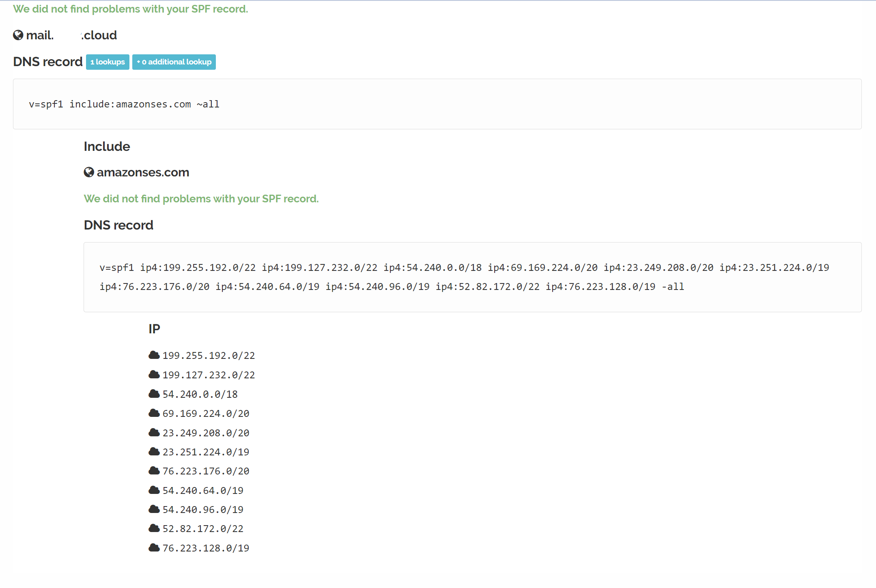The image size is (876, 588).
Task: Click the IP section heading
Action: click(154, 329)
